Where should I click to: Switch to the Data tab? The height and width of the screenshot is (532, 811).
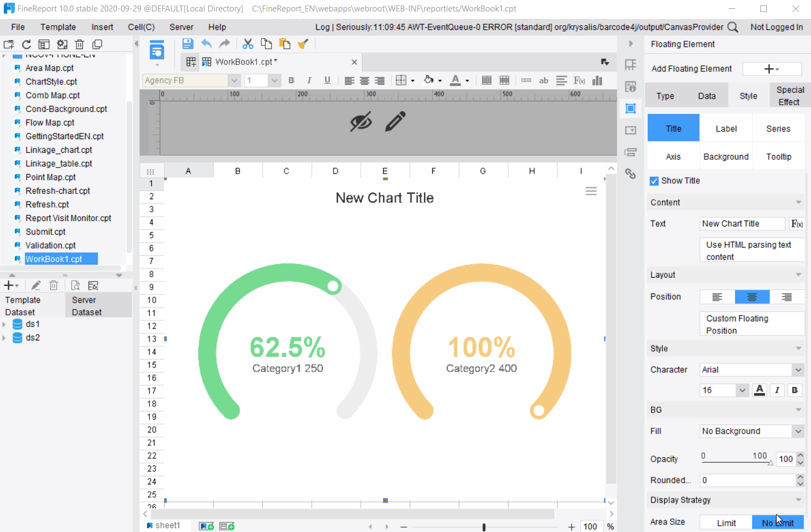point(707,95)
